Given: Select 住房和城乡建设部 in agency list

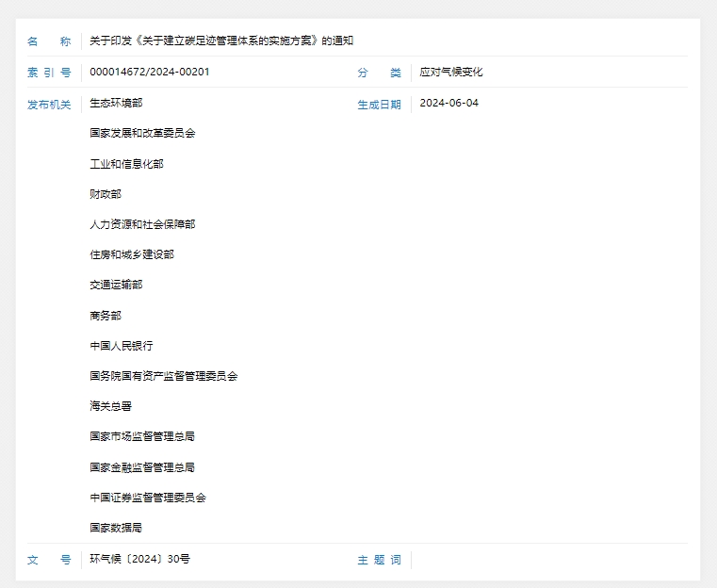Looking at the screenshot, I should pyautogui.click(x=132, y=254).
